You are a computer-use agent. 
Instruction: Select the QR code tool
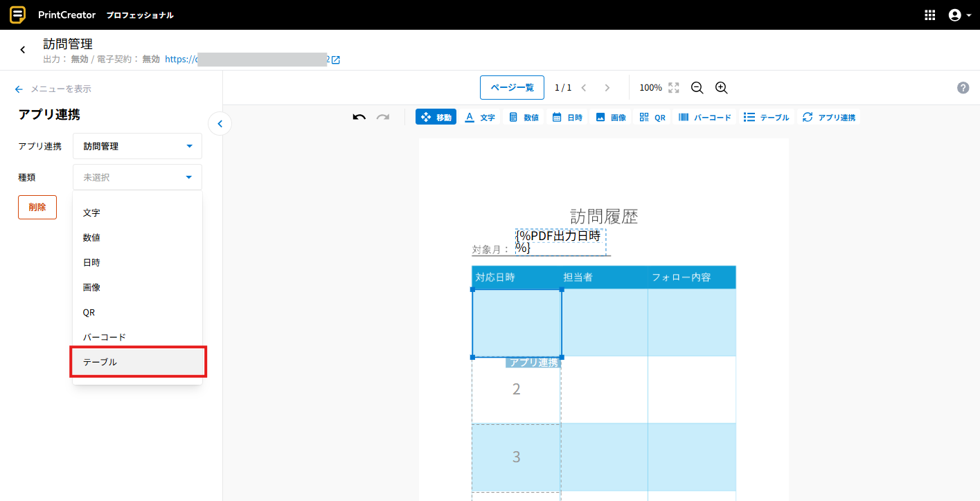(x=652, y=117)
